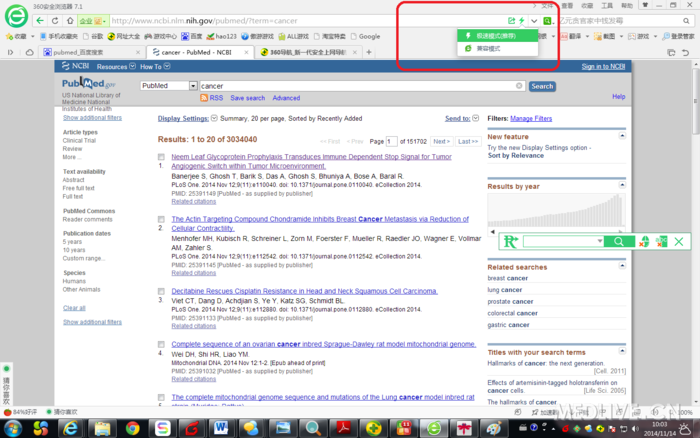This screenshot has width=700, height=438.
Task: Click the PubMed Search button
Action: coord(542,86)
